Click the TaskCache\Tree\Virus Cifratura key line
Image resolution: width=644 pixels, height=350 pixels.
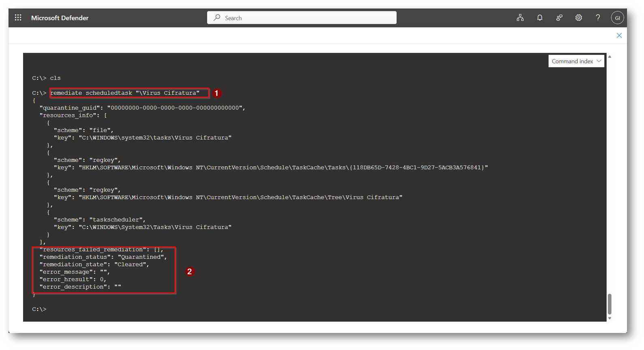[x=228, y=198]
